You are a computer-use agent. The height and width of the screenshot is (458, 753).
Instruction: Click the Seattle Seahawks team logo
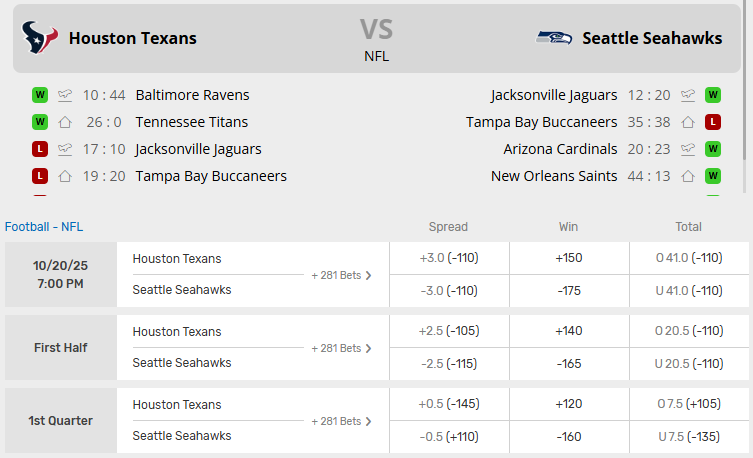point(554,38)
